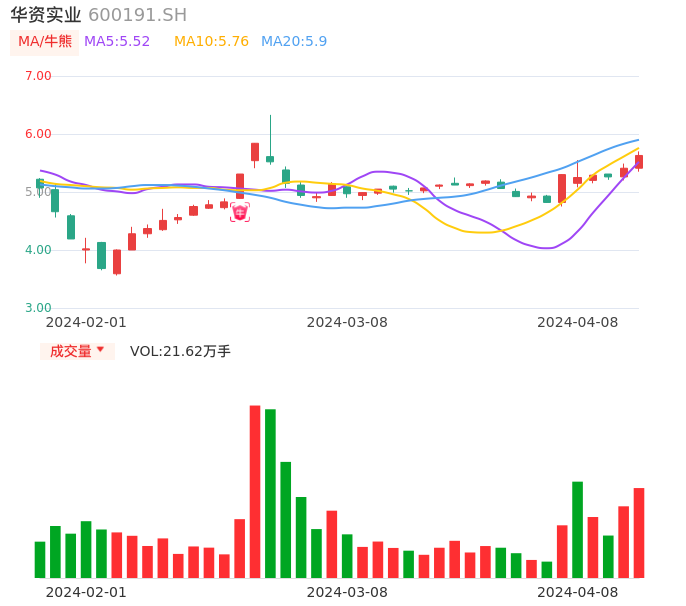
Task: Click the pink bull marker icon on chart
Action: [x=240, y=212]
